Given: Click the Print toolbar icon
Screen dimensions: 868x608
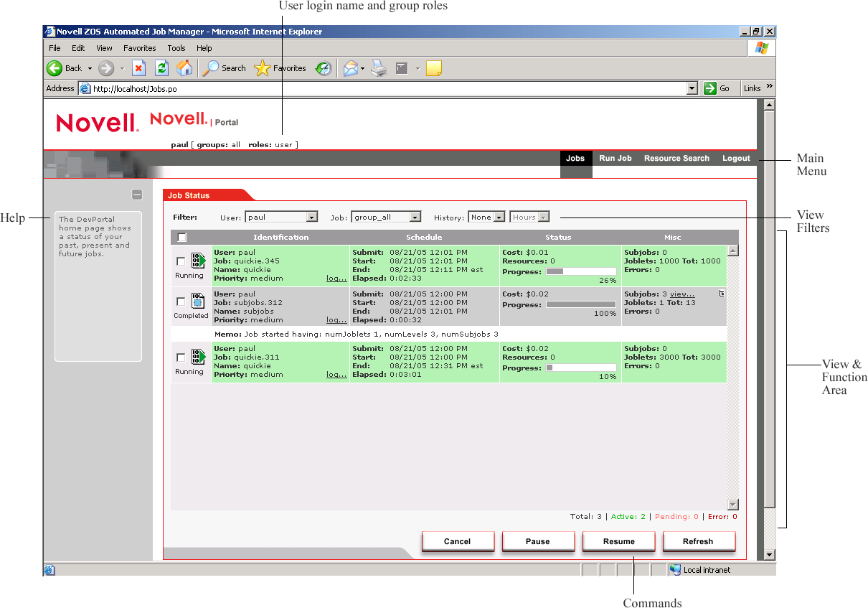Looking at the screenshot, I should pos(379,68).
